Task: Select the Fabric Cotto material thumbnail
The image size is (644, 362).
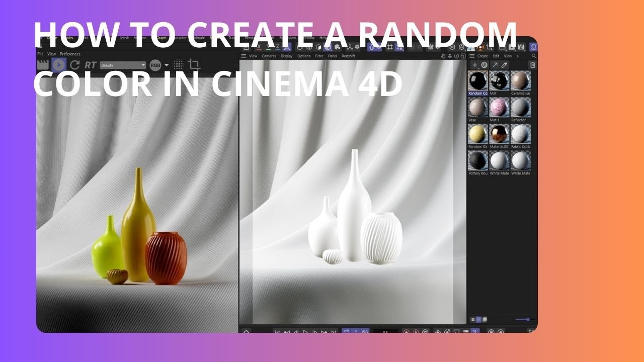Action: (521, 134)
